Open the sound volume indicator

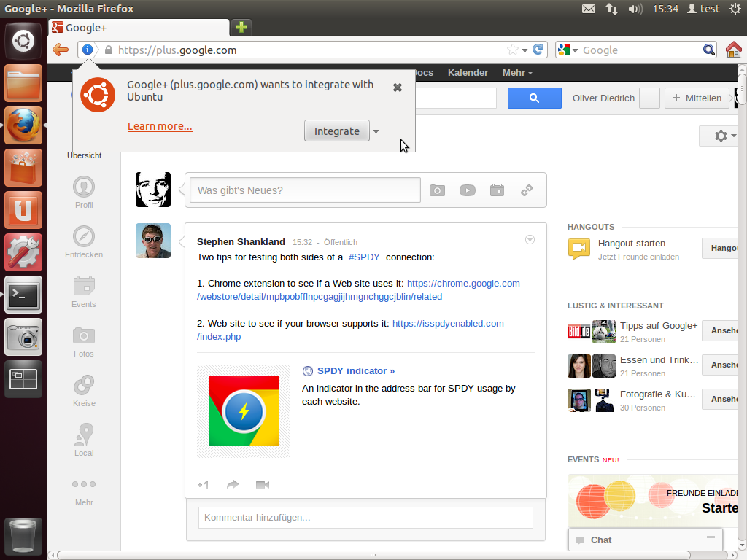(x=635, y=9)
